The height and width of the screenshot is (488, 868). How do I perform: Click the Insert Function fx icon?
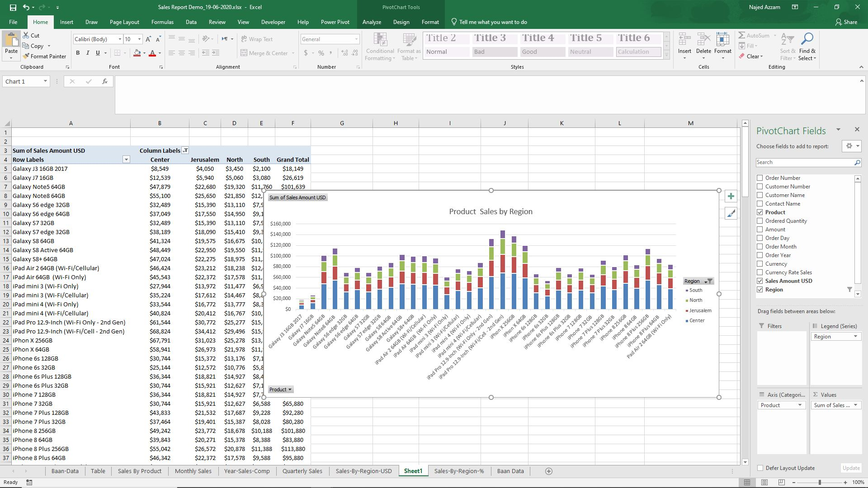tap(104, 81)
